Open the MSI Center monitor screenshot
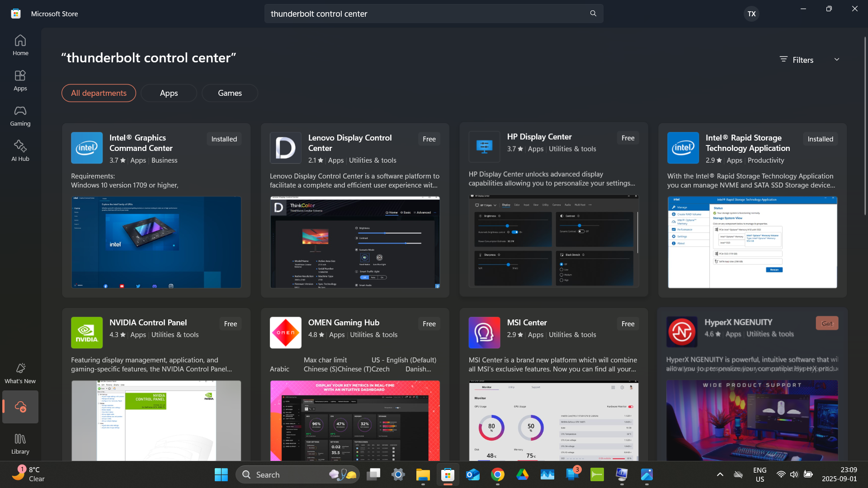Viewport: 868px width, 488px height. tap(554, 421)
